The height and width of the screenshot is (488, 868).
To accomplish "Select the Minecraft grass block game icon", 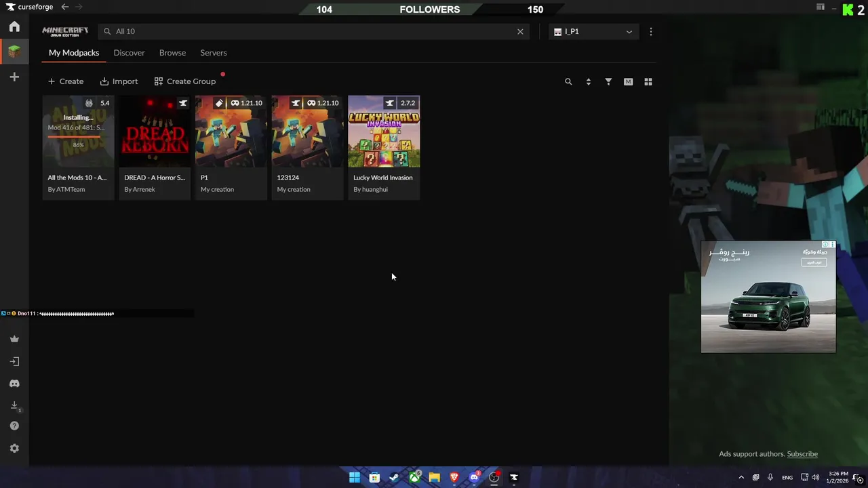I will pyautogui.click(x=14, y=52).
